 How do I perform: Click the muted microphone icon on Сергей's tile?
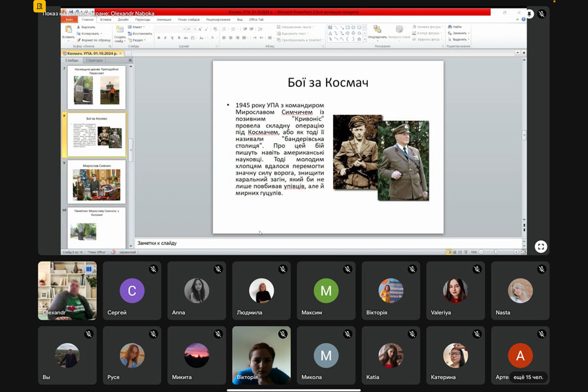[x=154, y=269]
